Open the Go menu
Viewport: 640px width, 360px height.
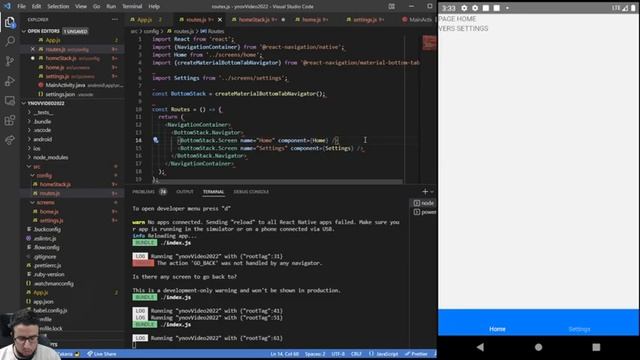96,6
